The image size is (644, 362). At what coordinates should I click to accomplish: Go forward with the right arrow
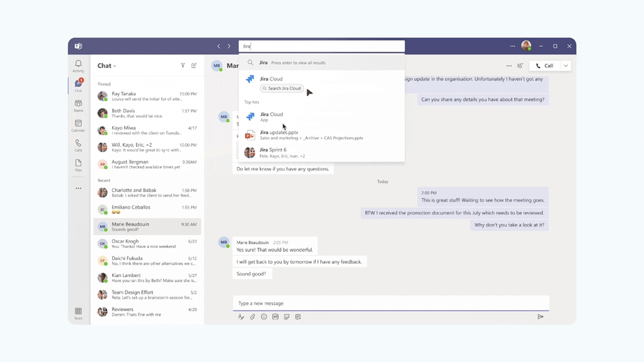click(x=229, y=46)
